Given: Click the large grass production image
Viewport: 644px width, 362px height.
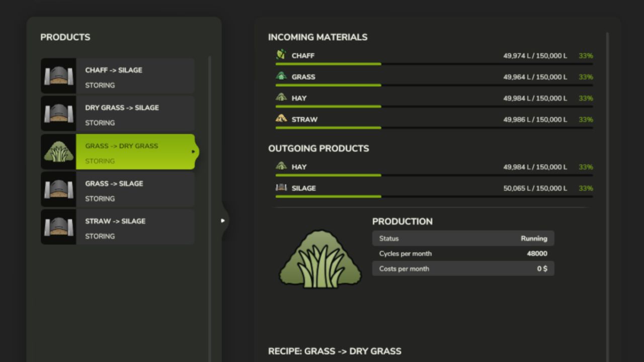Looking at the screenshot, I should [320, 259].
